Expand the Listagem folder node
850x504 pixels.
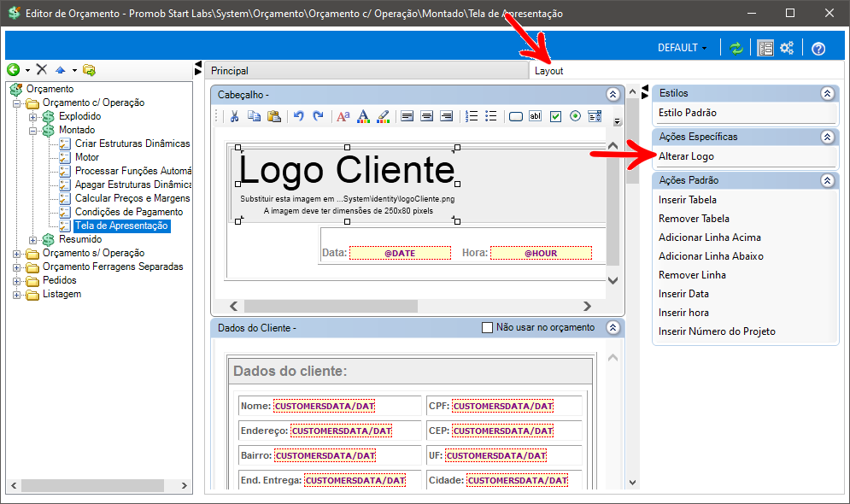click(17, 295)
